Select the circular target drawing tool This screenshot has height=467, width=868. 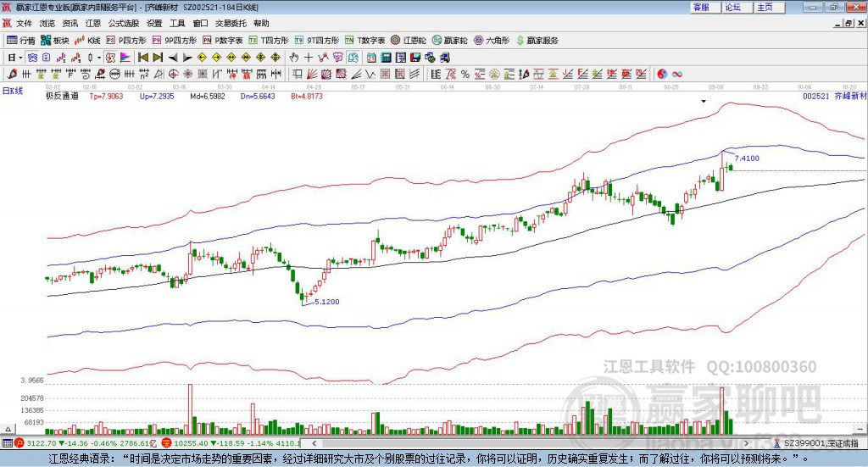tap(173, 74)
